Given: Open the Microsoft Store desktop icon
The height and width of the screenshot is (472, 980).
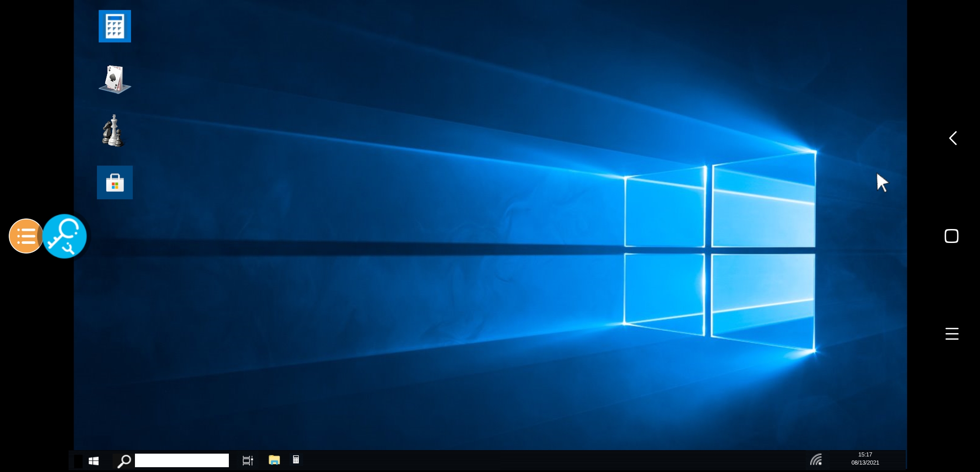Looking at the screenshot, I should click(115, 182).
